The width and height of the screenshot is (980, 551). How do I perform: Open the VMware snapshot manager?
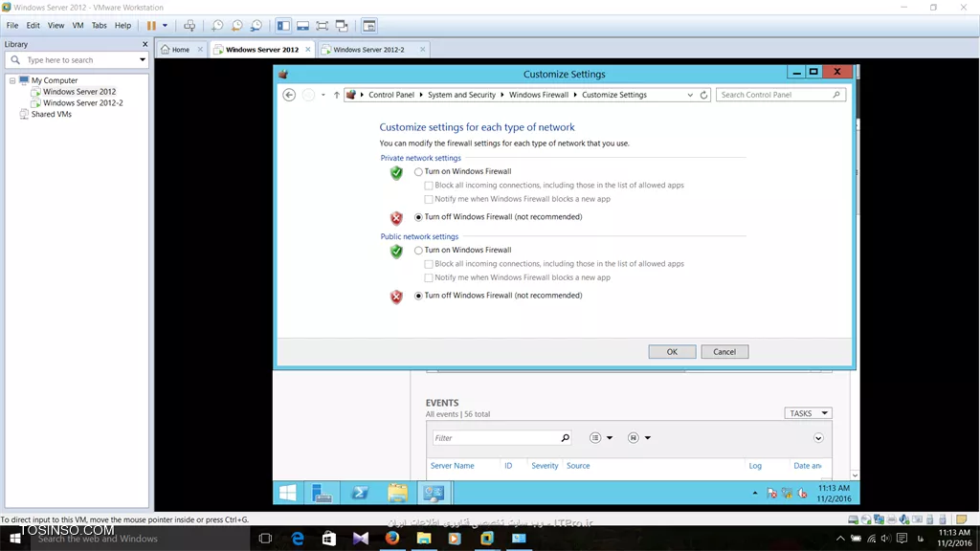tap(256, 26)
